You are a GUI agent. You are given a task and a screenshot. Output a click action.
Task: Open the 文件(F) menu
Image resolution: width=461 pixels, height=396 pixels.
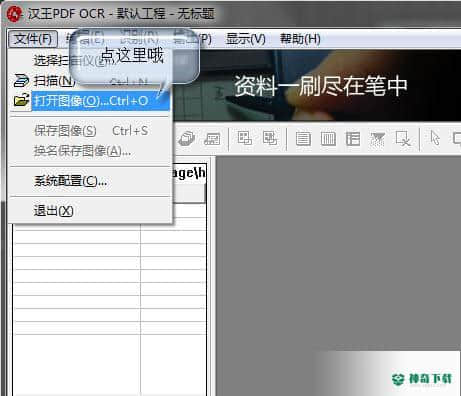[33, 39]
